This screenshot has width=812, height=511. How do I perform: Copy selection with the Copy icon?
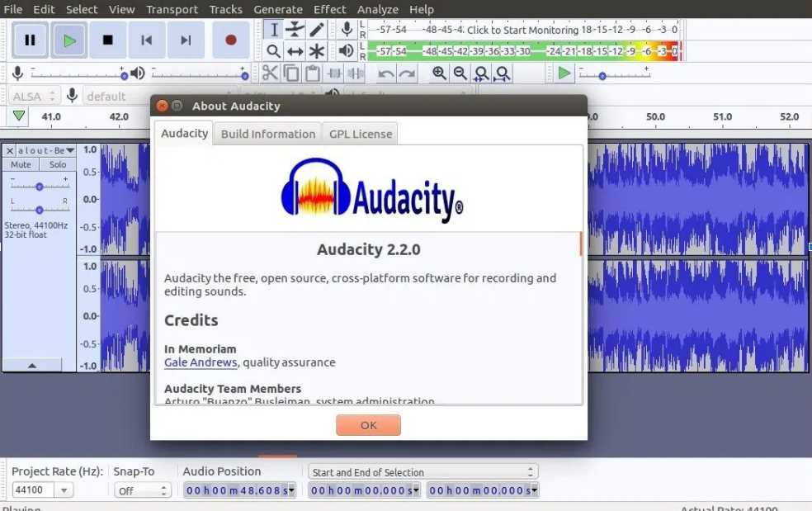point(291,73)
